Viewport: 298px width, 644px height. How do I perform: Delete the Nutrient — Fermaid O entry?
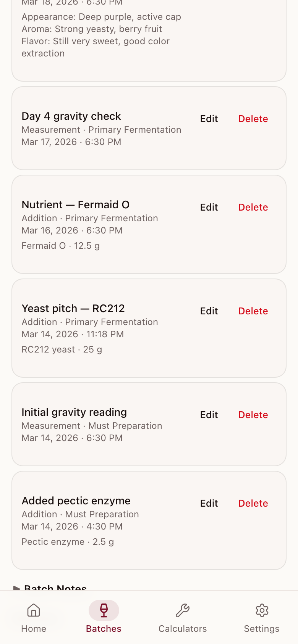(x=253, y=208)
